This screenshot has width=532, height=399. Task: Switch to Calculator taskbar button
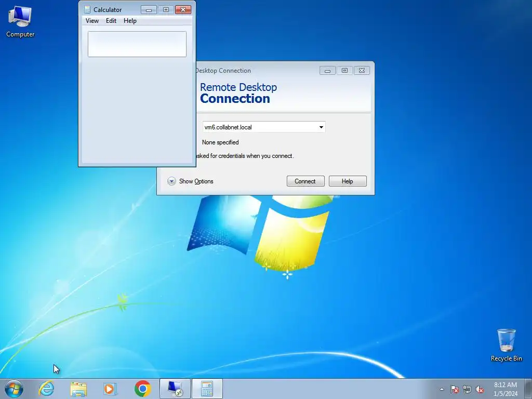tap(207, 389)
